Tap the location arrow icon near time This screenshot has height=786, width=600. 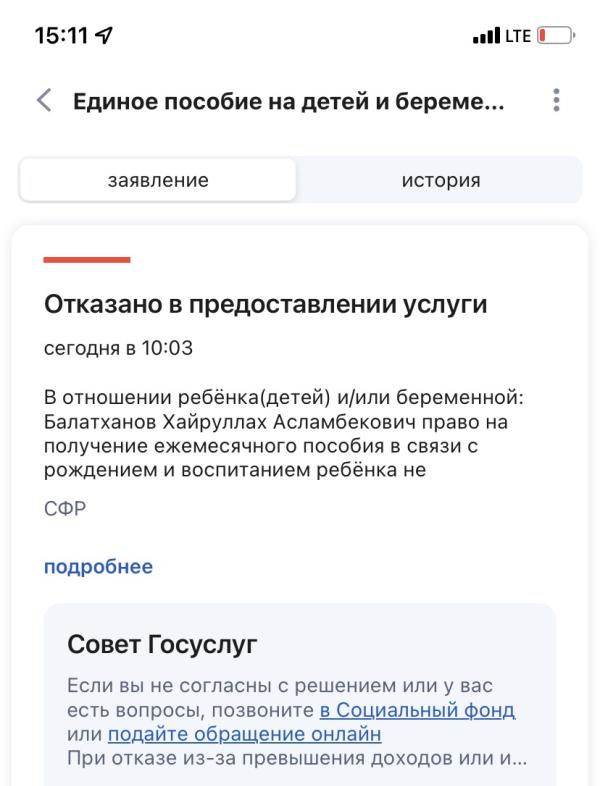[x=104, y=36]
